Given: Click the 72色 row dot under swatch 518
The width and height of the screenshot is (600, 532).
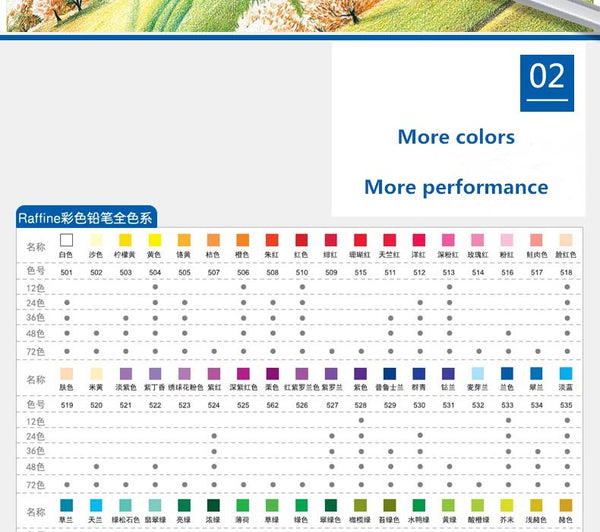Looking at the screenshot, I should 566,351.
